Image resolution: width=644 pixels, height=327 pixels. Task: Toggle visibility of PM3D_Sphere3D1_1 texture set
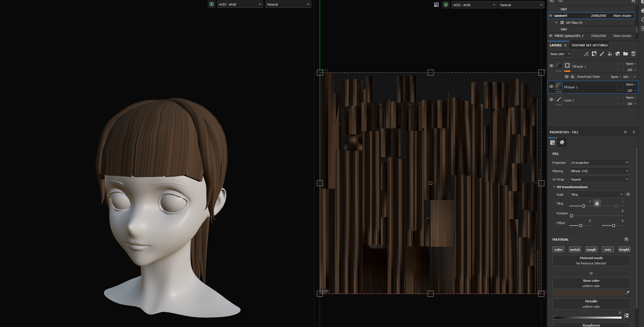click(551, 36)
